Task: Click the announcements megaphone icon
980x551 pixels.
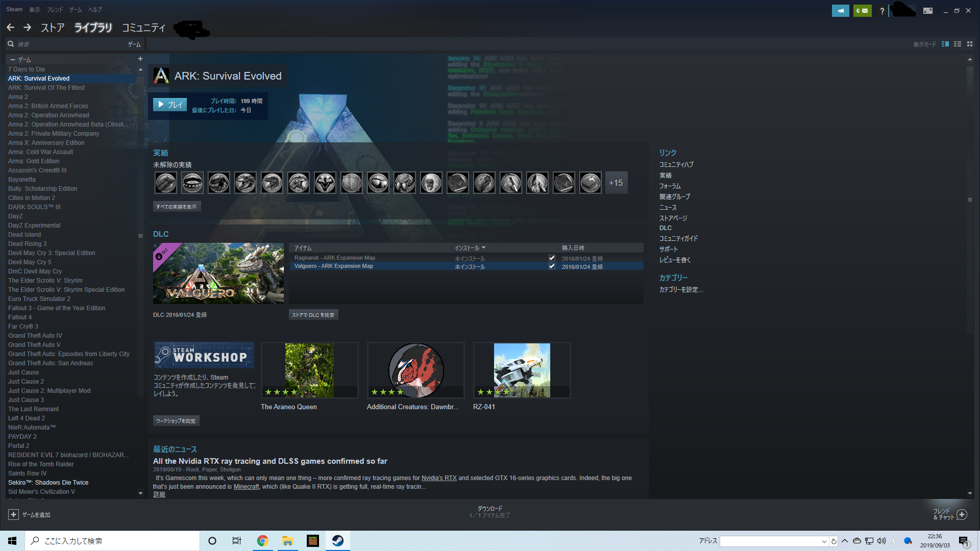Action: tap(840, 11)
